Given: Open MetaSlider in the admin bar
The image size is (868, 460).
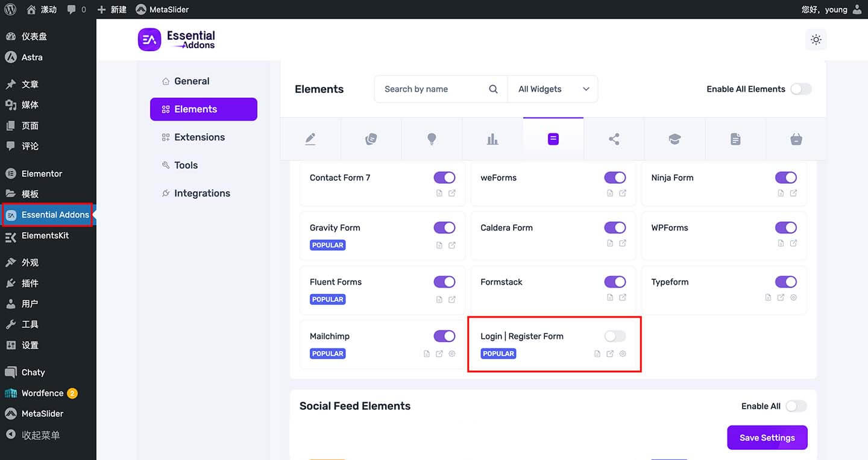Looking at the screenshot, I should [162, 10].
